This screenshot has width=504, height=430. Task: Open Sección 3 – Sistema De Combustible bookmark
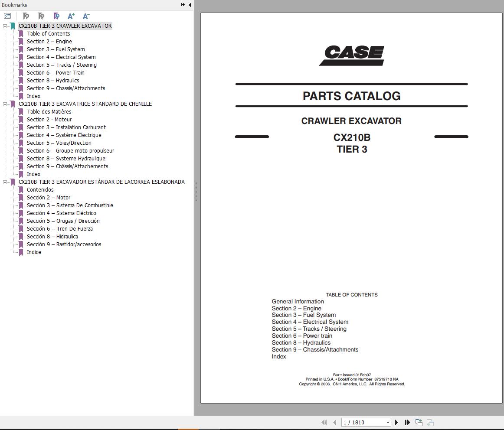point(70,205)
